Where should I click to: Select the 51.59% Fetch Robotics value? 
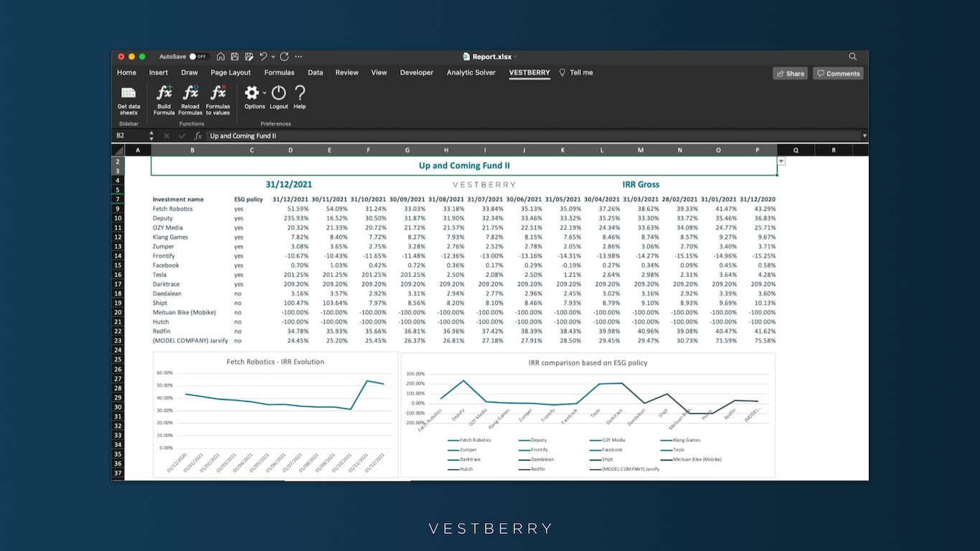(x=291, y=209)
